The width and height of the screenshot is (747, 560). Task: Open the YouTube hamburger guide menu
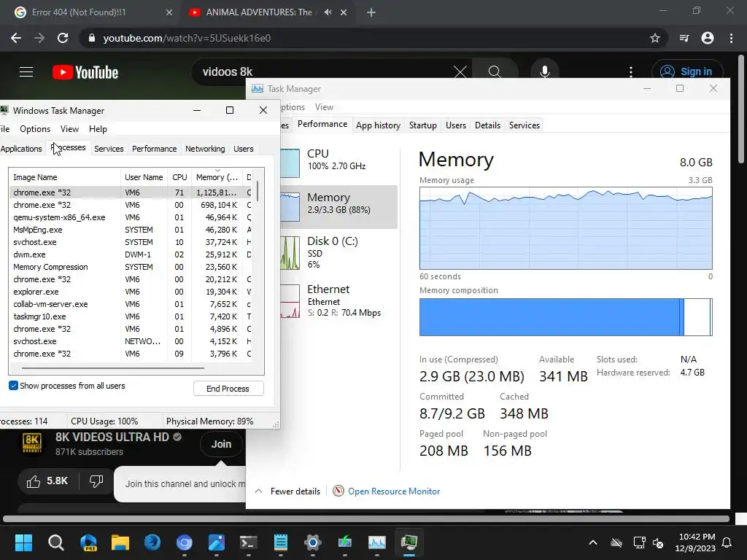26,72
